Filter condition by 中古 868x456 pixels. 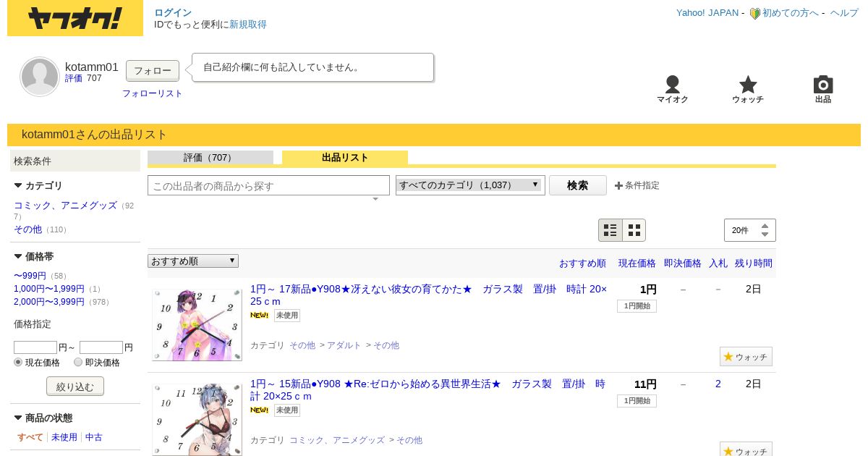coord(94,437)
